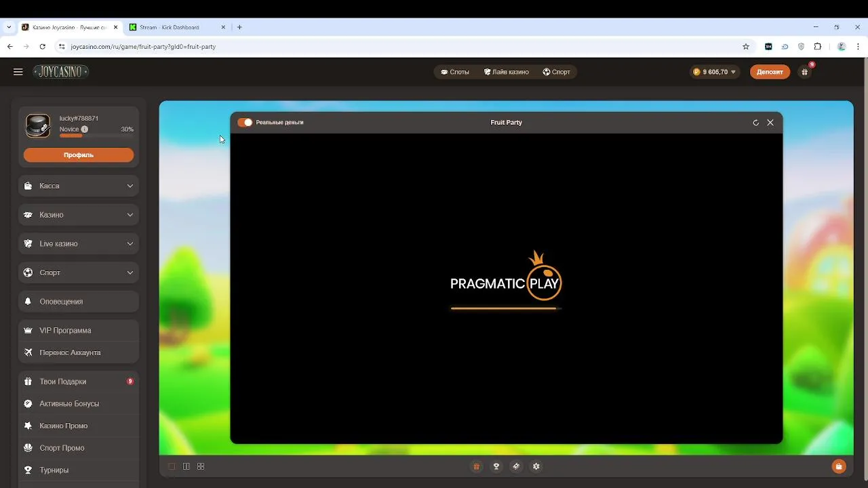Open the Chrome profile avatar
The image size is (868, 488).
coord(842,47)
